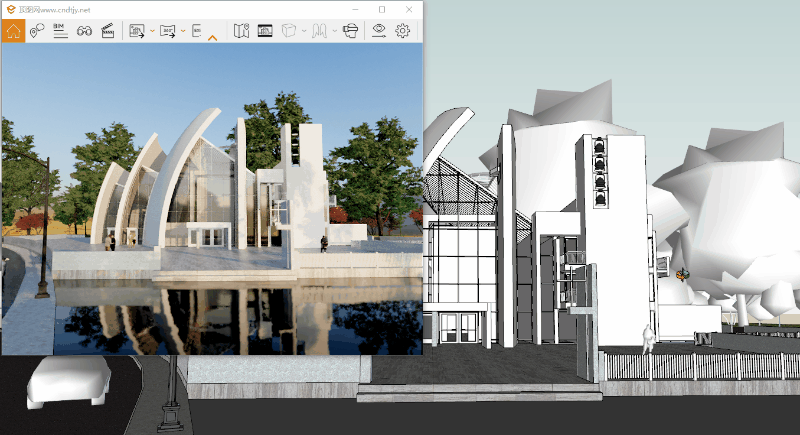Expand the greyed-out cube view dropdown
Image resolution: width=800 pixels, height=435 pixels.
304,31
